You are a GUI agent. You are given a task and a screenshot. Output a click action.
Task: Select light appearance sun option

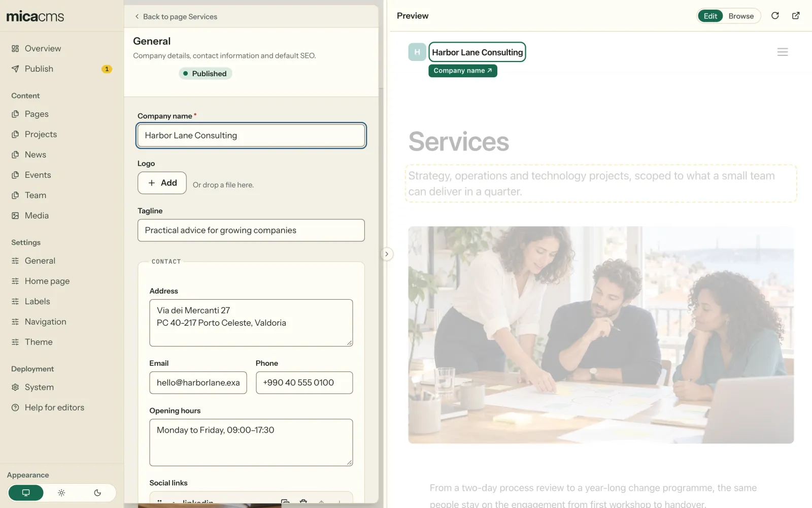pos(61,493)
